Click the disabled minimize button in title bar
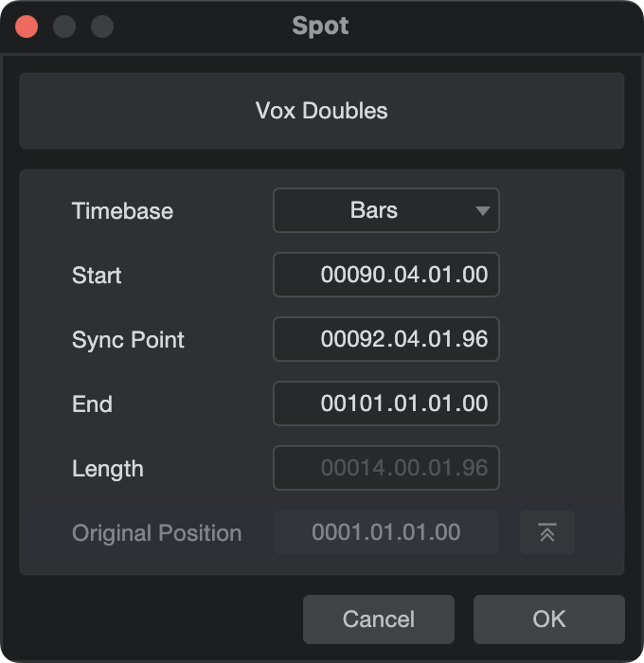Screen dimensions: 644x663 64,27
